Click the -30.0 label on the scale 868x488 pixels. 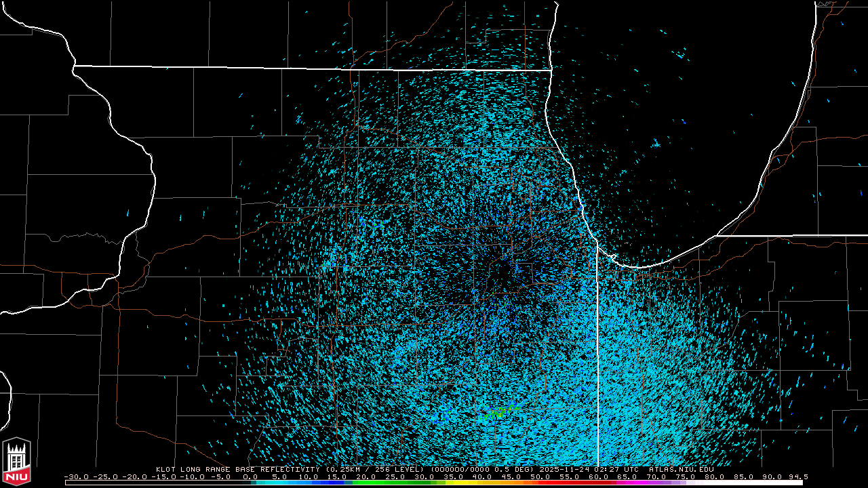click(x=76, y=476)
